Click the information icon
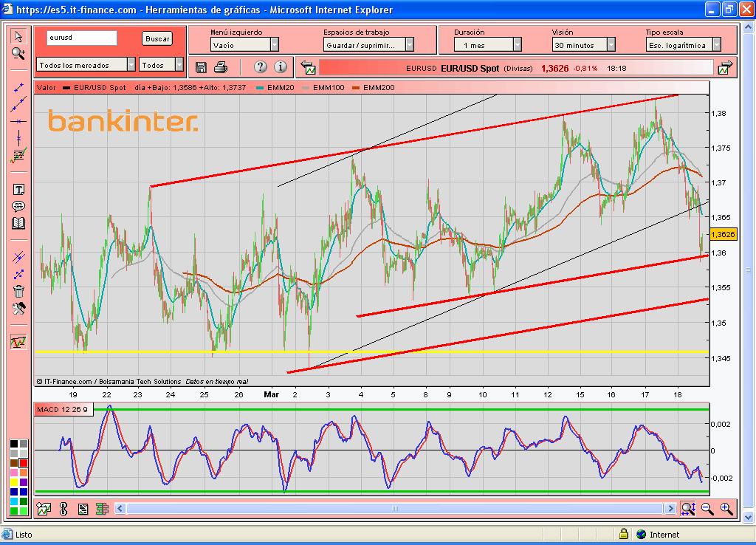 pyautogui.click(x=281, y=67)
